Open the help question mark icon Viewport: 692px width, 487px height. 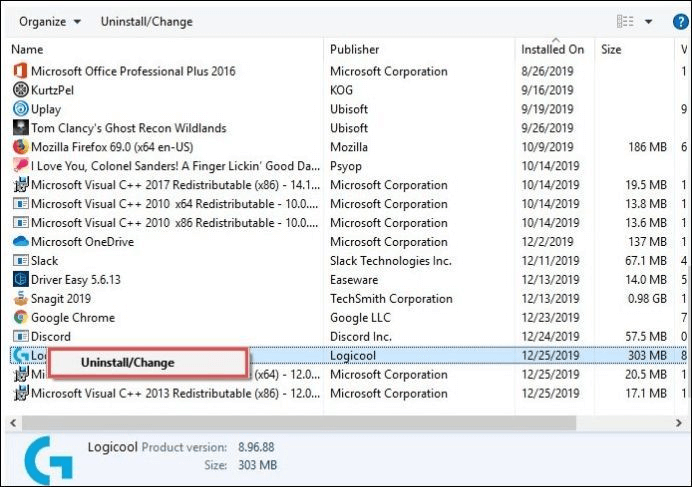(680, 21)
